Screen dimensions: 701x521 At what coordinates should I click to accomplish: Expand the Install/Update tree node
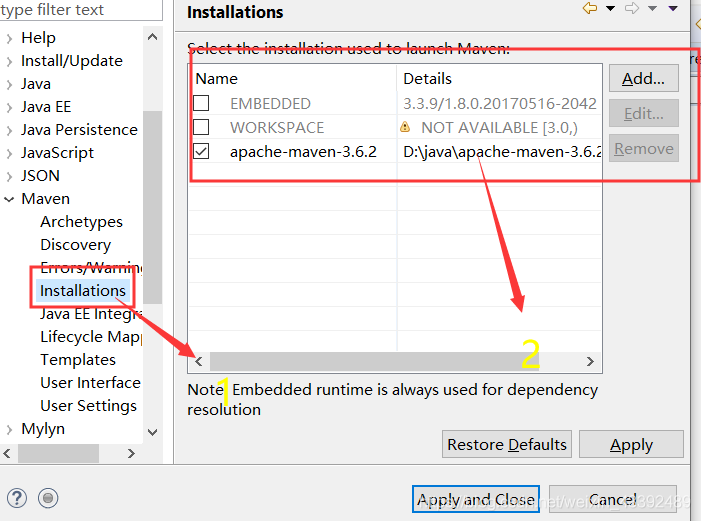pyautogui.click(x=9, y=61)
